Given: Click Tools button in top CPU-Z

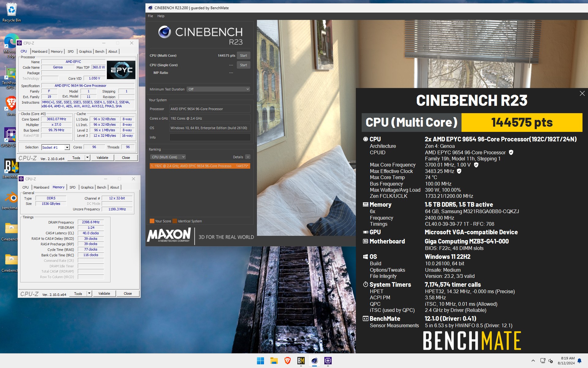Looking at the screenshot, I should 76,158.
